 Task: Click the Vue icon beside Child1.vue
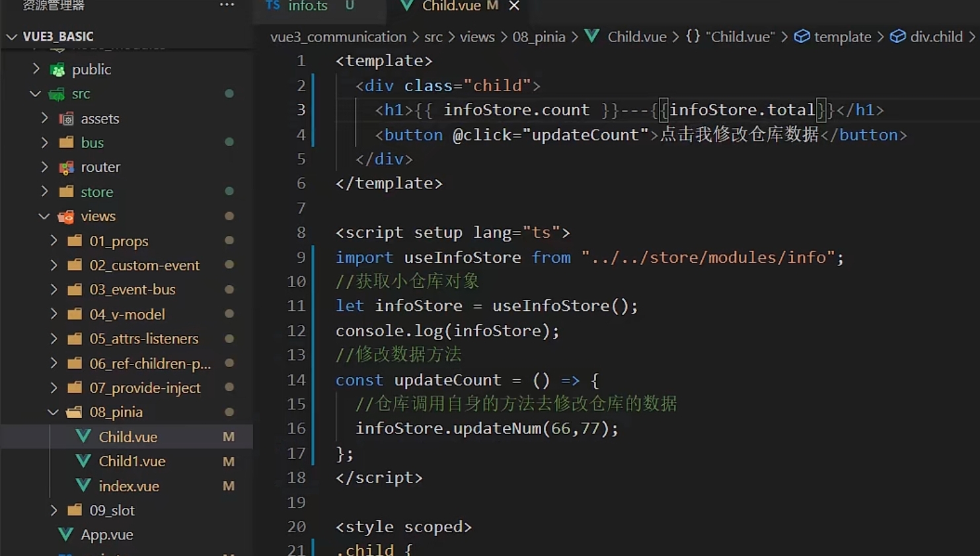(83, 461)
